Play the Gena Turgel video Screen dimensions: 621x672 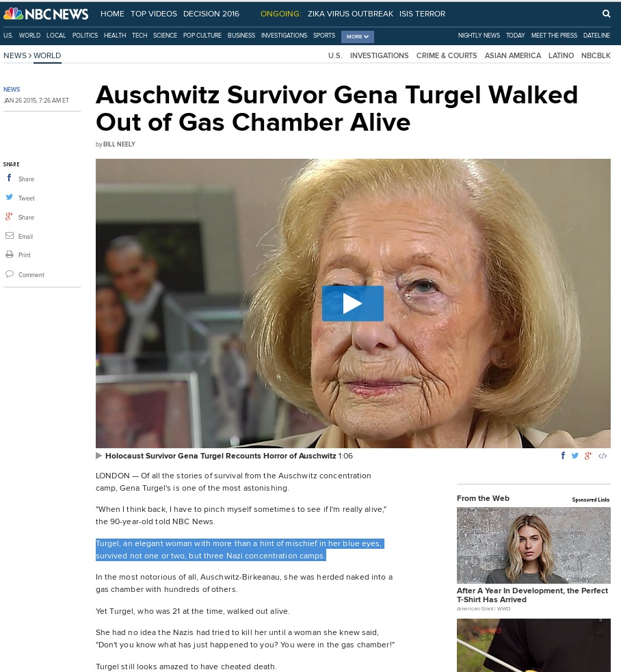352,303
